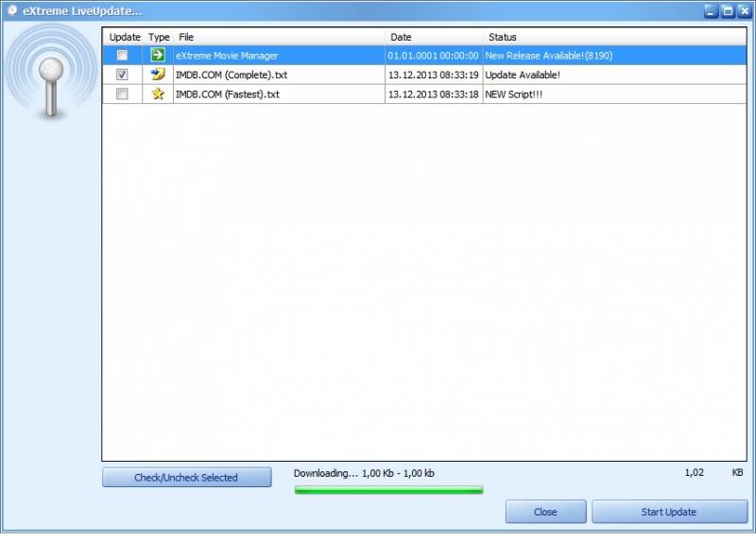Click the 'New Release Available!(8190)' status
This screenshot has width=756, height=541.
pos(549,56)
